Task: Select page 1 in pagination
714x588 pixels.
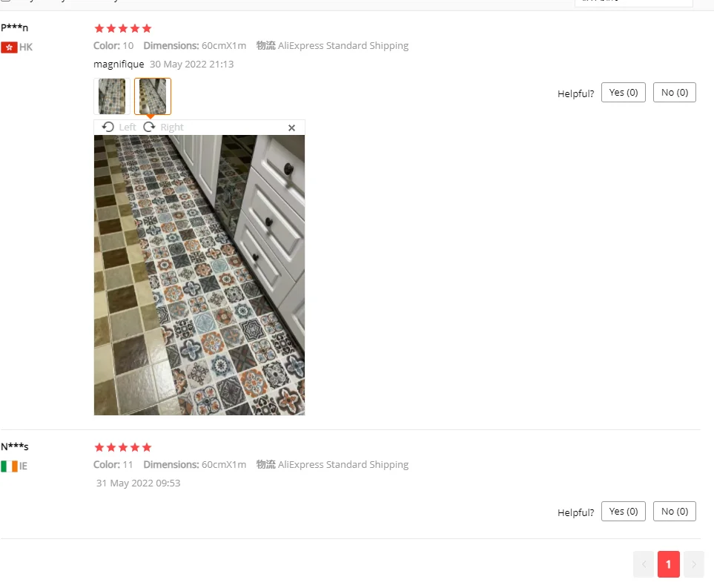Action: click(x=669, y=564)
